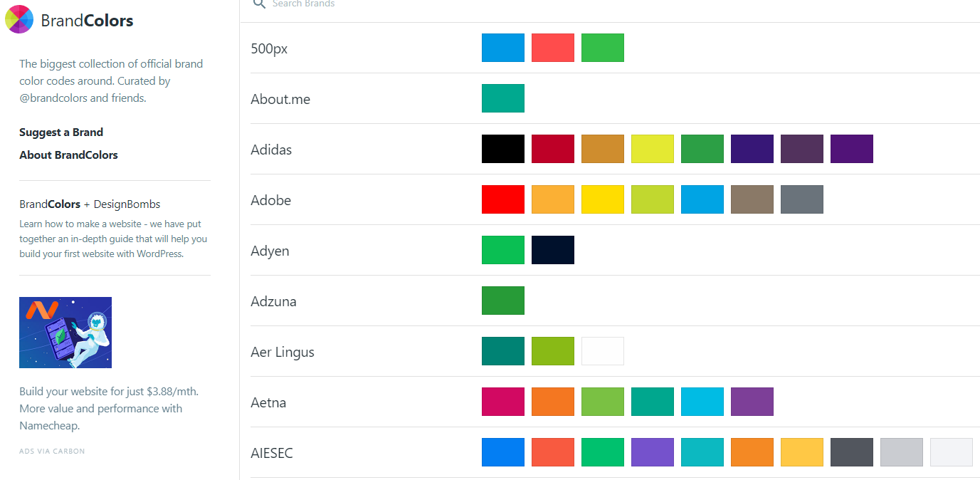Select the dark navy Adyen swatch
This screenshot has width=980, height=480.
[x=553, y=250]
